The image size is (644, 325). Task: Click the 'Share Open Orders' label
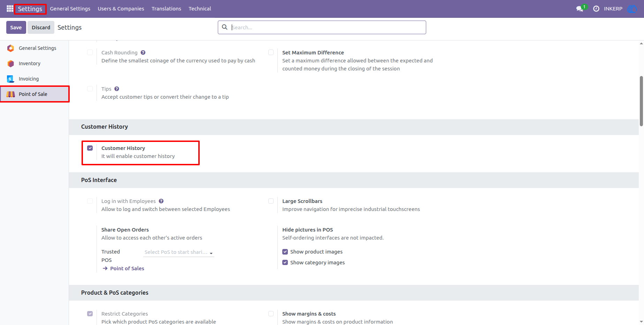point(125,230)
